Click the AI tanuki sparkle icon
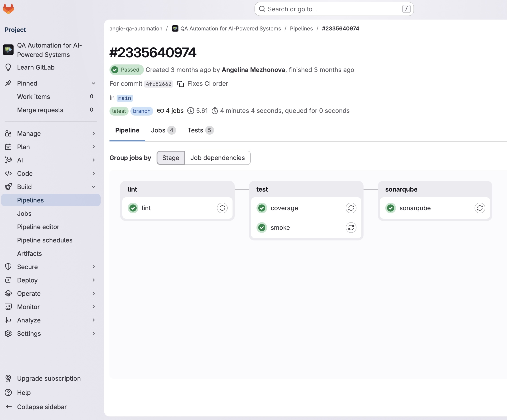The width and height of the screenshot is (507, 420). click(8, 160)
